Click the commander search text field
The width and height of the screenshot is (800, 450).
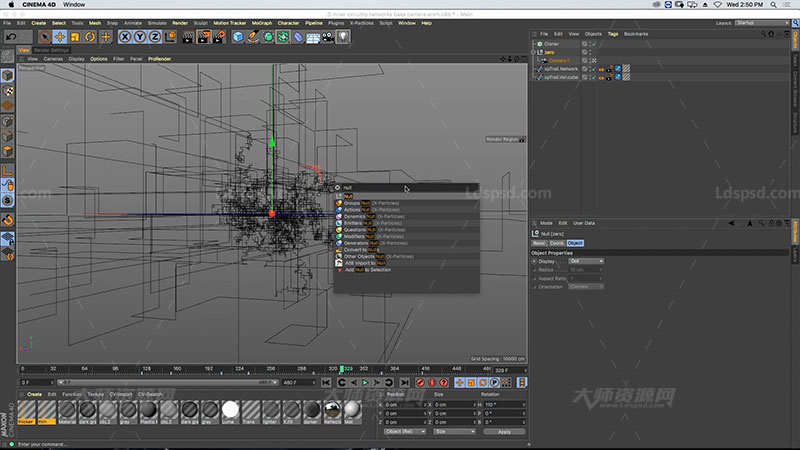point(410,188)
